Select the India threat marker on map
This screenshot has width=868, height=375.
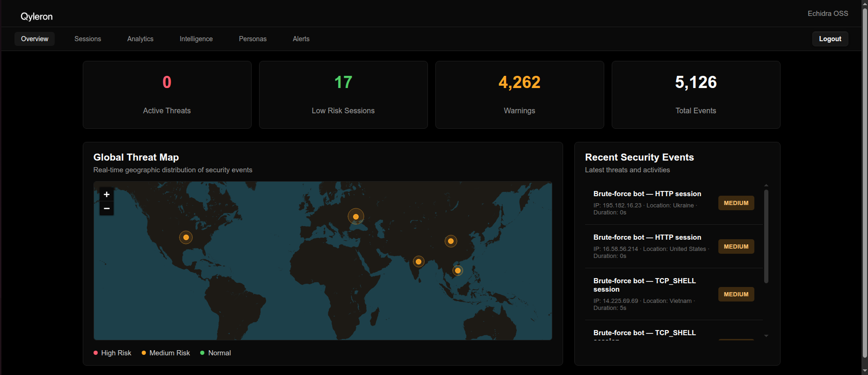[x=419, y=262]
